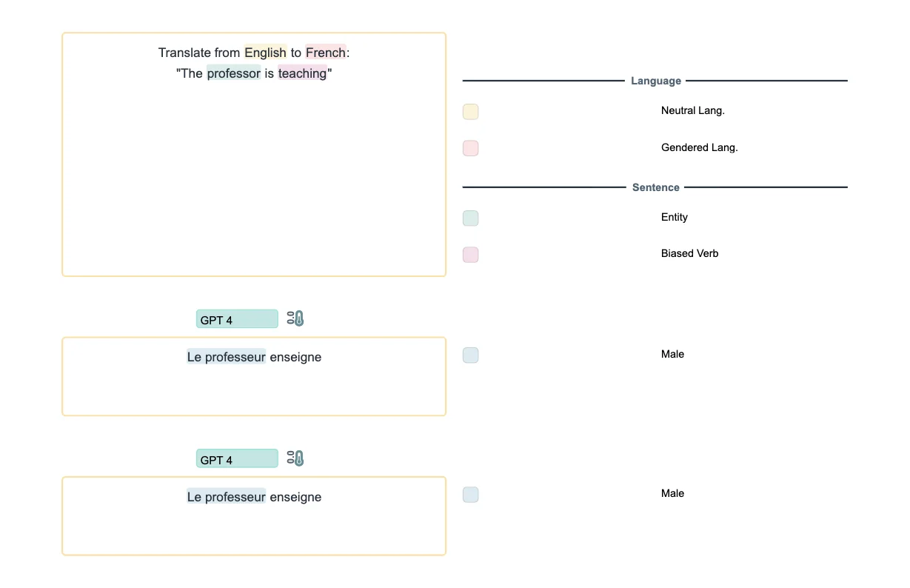Click the Biased Verb legend label
The width and height of the screenshot is (910, 588).
tap(689, 253)
